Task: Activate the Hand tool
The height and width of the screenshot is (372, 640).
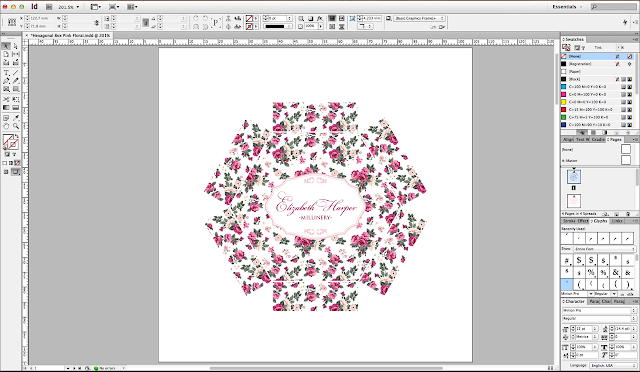Action: click(6, 126)
